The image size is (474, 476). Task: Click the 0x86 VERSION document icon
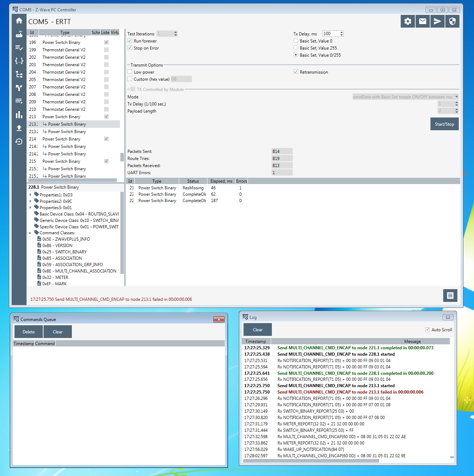pyautogui.click(x=39, y=245)
